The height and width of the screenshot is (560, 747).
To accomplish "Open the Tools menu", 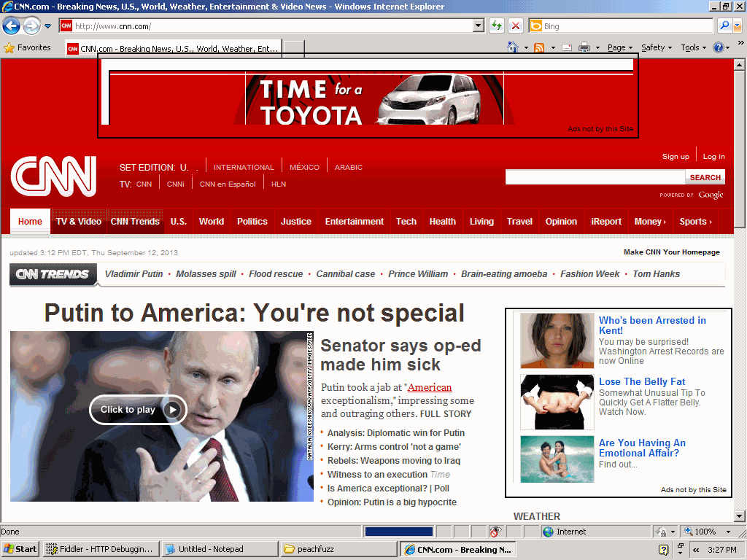I will click(x=693, y=47).
